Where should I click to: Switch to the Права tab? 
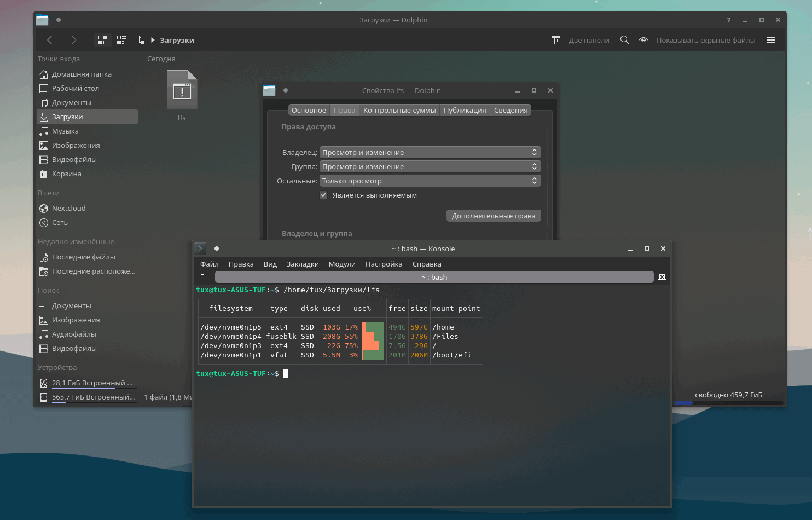pyautogui.click(x=345, y=110)
